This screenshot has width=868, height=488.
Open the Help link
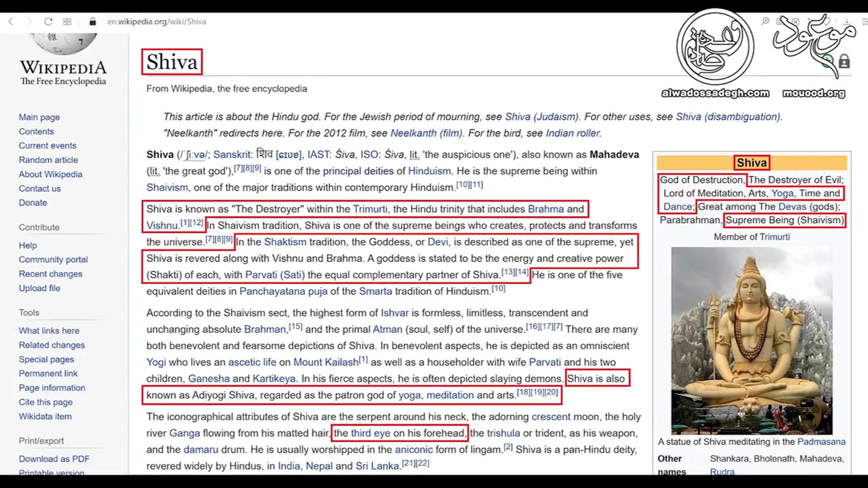pyautogui.click(x=28, y=245)
